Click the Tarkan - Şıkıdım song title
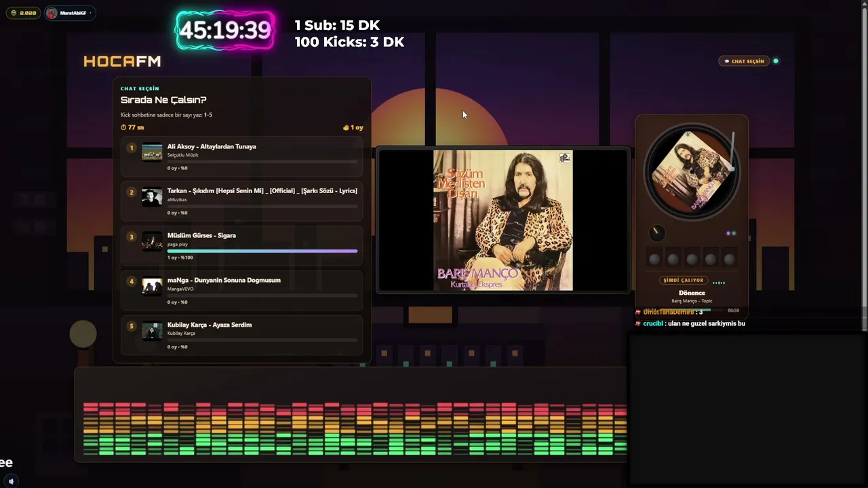Screen dimensions: 868x488 (x=262, y=190)
